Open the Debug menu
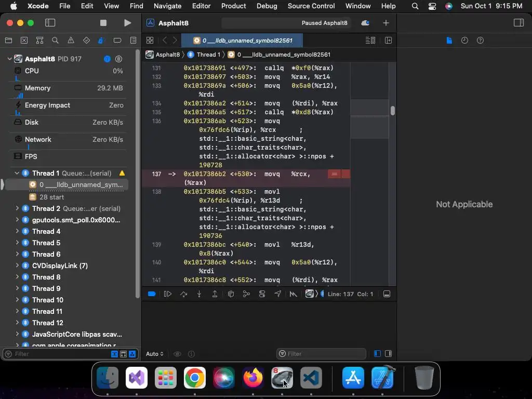532x399 pixels. pyautogui.click(x=267, y=6)
